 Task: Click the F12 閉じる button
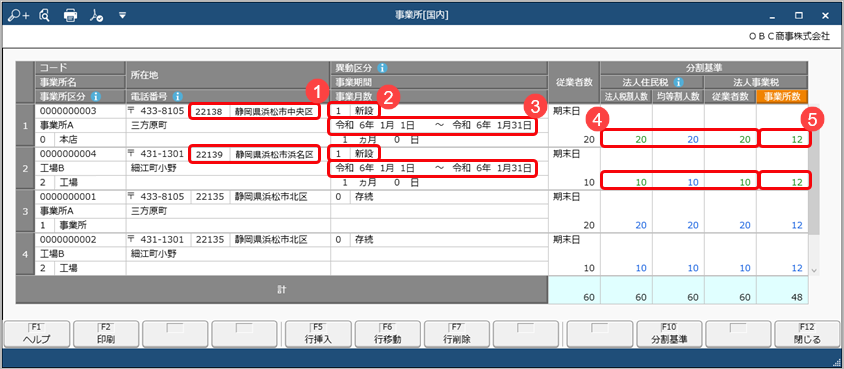[x=807, y=334]
